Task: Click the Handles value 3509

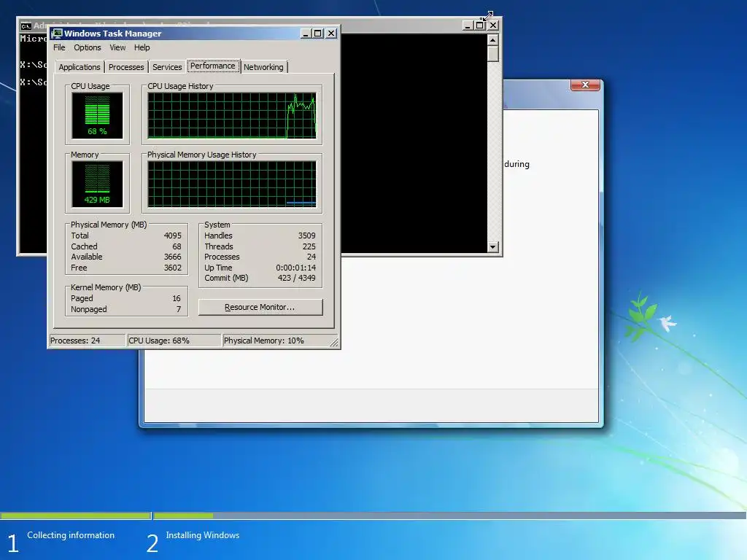Action: pyautogui.click(x=307, y=236)
